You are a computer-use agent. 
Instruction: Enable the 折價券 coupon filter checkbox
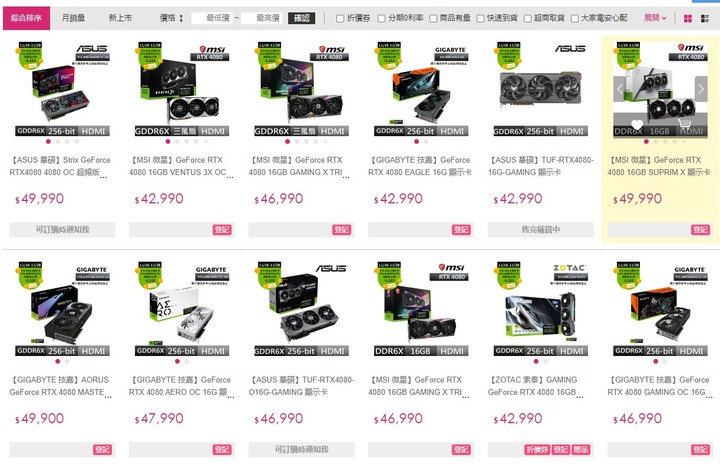(340, 18)
